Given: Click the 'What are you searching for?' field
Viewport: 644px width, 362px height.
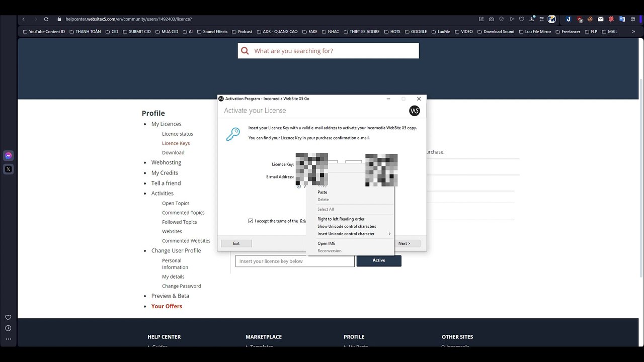Looking at the screenshot, I should coord(329,51).
